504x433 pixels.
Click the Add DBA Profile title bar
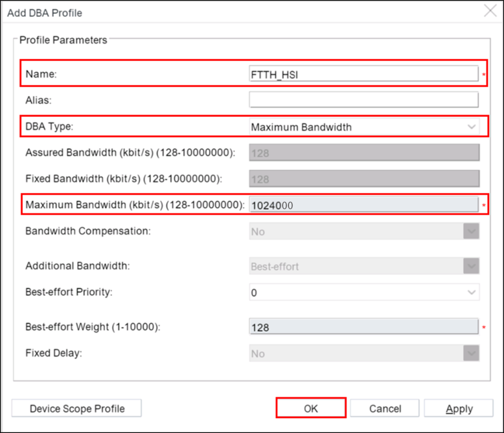click(x=44, y=13)
